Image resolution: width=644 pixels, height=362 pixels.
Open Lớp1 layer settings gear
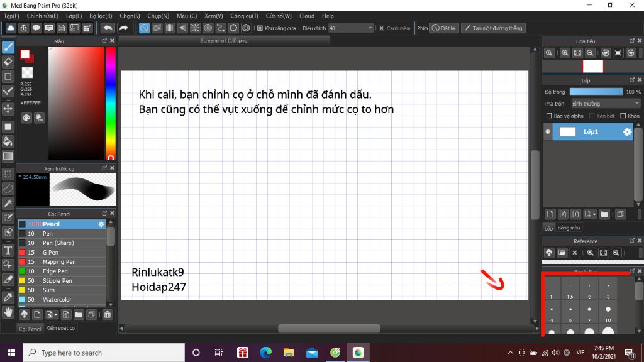627,132
